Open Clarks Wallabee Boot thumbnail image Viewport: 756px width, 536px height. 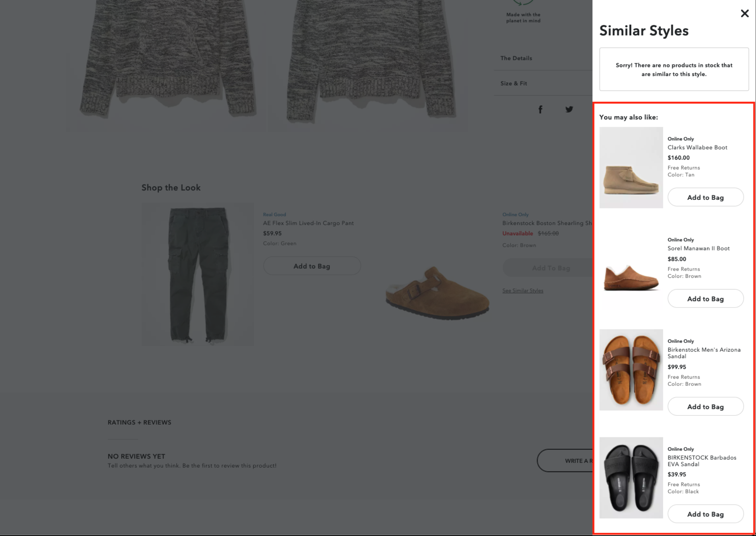pyautogui.click(x=631, y=167)
